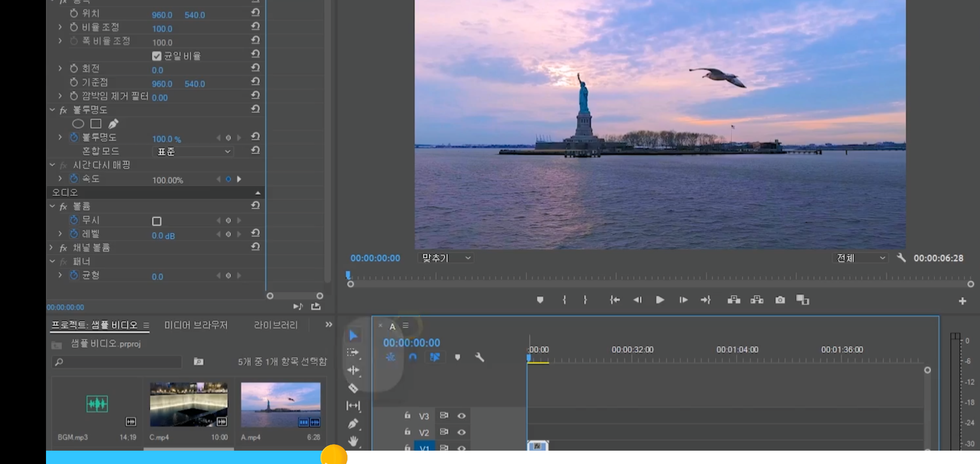The height and width of the screenshot is (464, 980).
Task: Reset the 회전 parameter
Action: [255, 68]
